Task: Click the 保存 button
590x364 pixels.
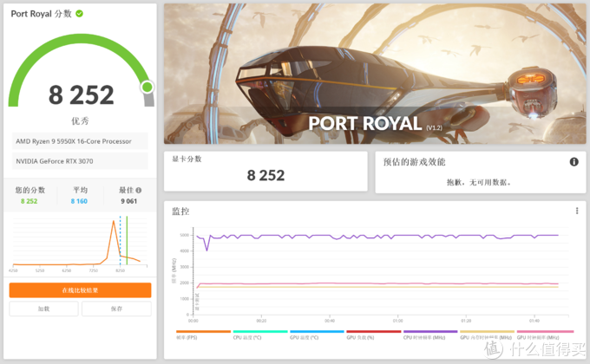Action: point(116,309)
